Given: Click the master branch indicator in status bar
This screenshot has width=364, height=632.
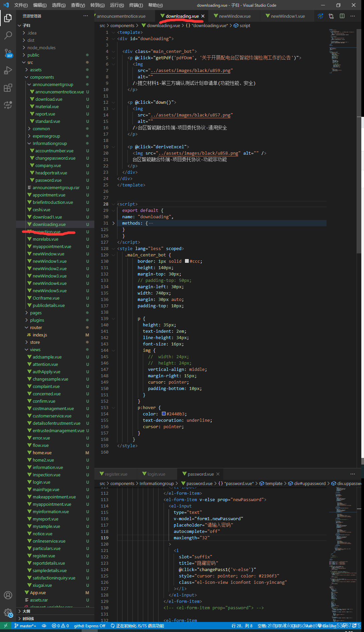Looking at the screenshot, I should pyautogui.click(x=25, y=626).
